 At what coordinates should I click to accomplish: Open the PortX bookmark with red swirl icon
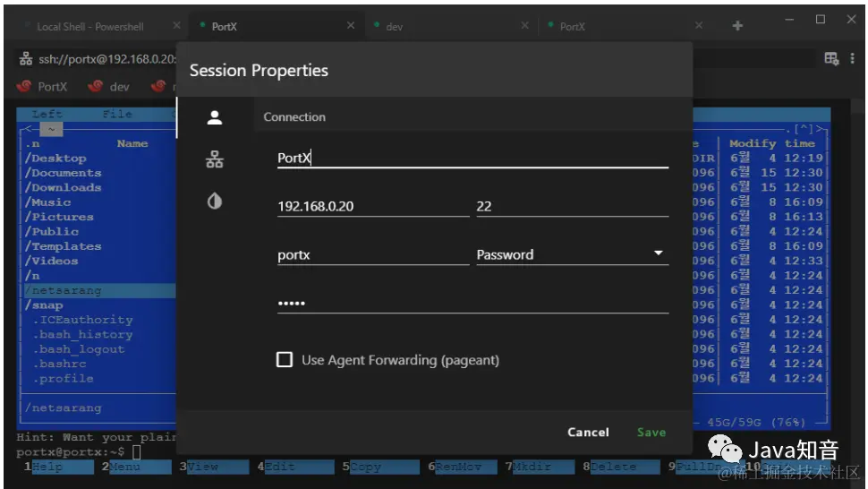pyautogui.click(x=42, y=86)
